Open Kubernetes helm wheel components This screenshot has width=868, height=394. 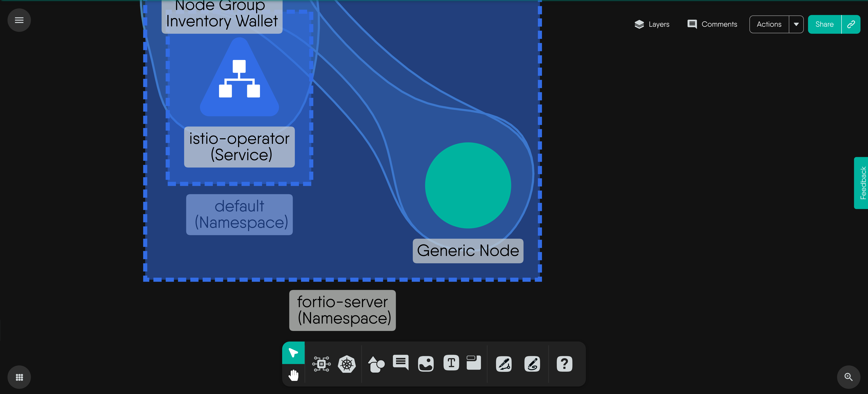(347, 364)
